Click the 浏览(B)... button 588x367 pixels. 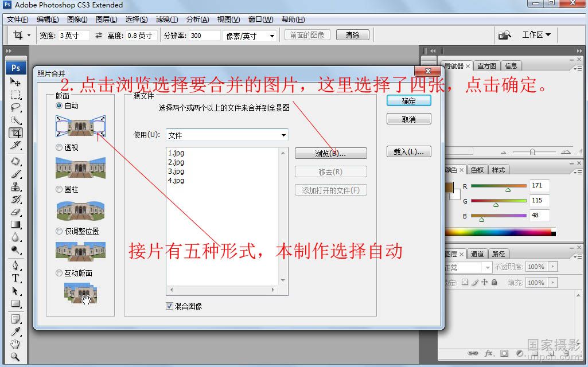click(331, 153)
